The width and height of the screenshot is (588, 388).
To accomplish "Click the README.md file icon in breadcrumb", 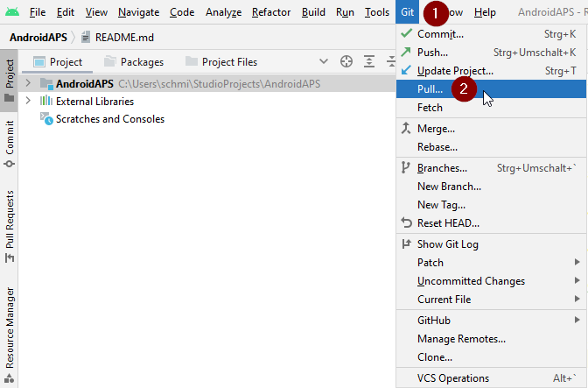I will click(86, 37).
